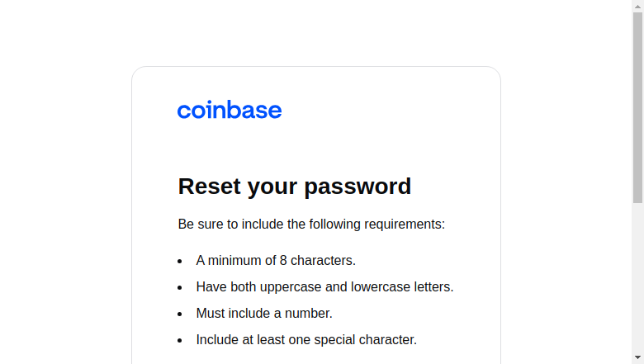Click the bullet before 'Include at least one special character'
This screenshot has height=364, width=644.
179,340
